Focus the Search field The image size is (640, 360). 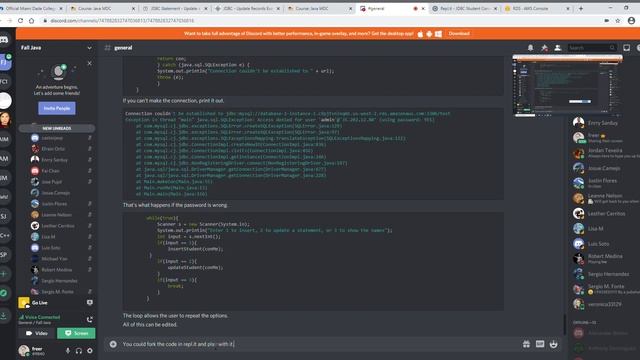592,48
